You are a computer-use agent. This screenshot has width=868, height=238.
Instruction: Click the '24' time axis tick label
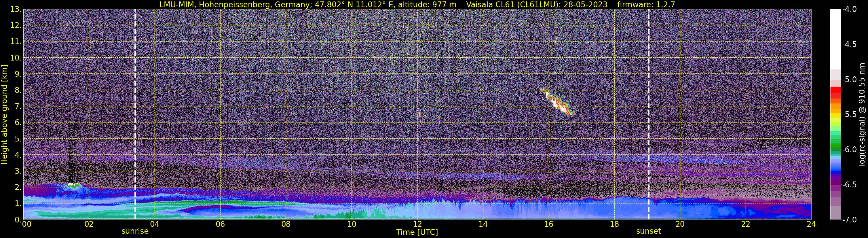811,224
